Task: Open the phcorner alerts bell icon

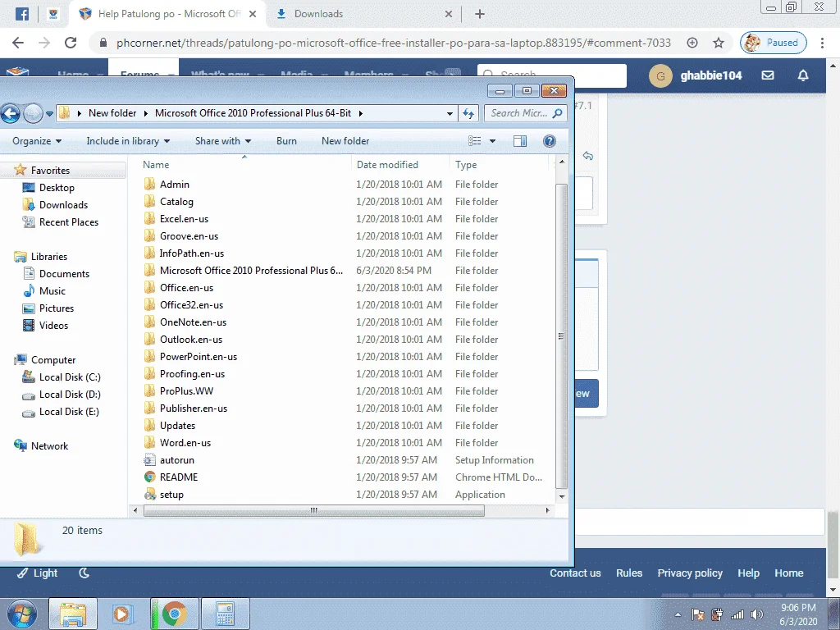Action: pos(803,75)
